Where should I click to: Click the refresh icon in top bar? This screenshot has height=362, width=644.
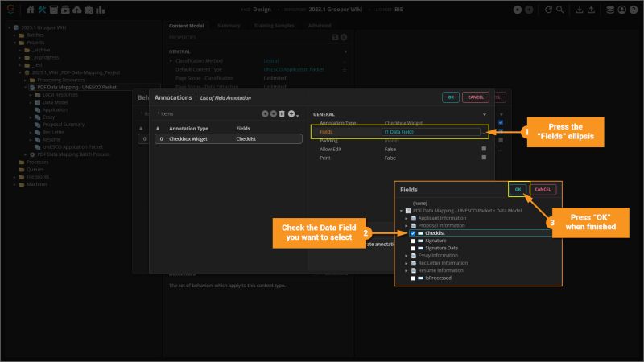coord(548,10)
